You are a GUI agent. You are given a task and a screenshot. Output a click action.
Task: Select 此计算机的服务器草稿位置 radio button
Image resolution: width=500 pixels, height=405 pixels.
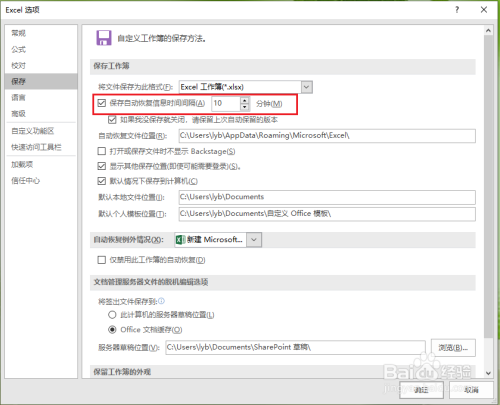(x=112, y=315)
